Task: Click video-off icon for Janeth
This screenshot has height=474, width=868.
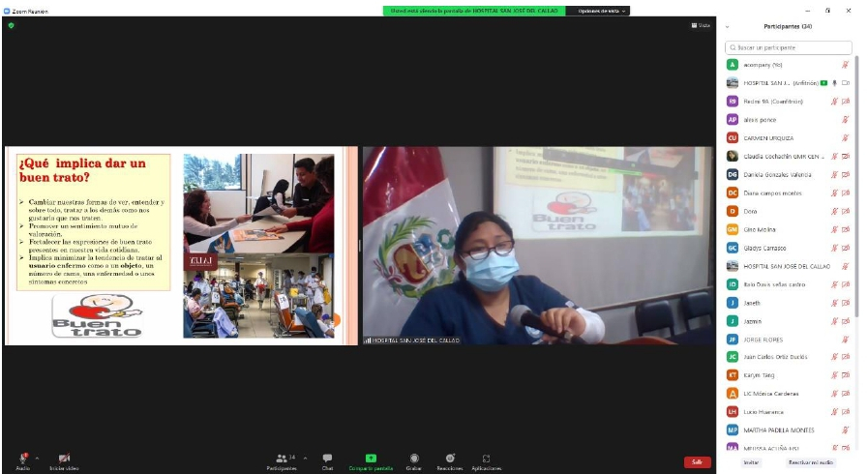Action: [x=846, y=303]
